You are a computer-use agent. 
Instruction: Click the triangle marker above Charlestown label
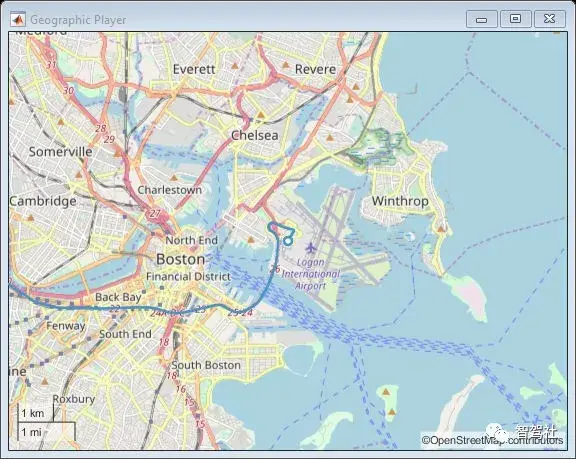174,178
